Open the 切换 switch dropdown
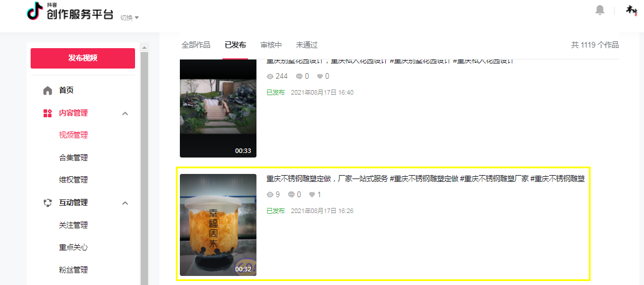 (129, 18)
